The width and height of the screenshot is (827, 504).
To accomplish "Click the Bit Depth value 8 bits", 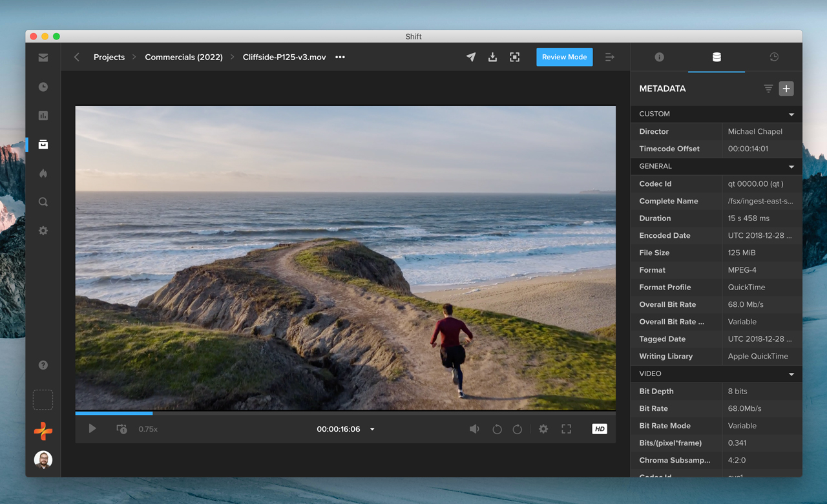I will (x=737, y=391).
